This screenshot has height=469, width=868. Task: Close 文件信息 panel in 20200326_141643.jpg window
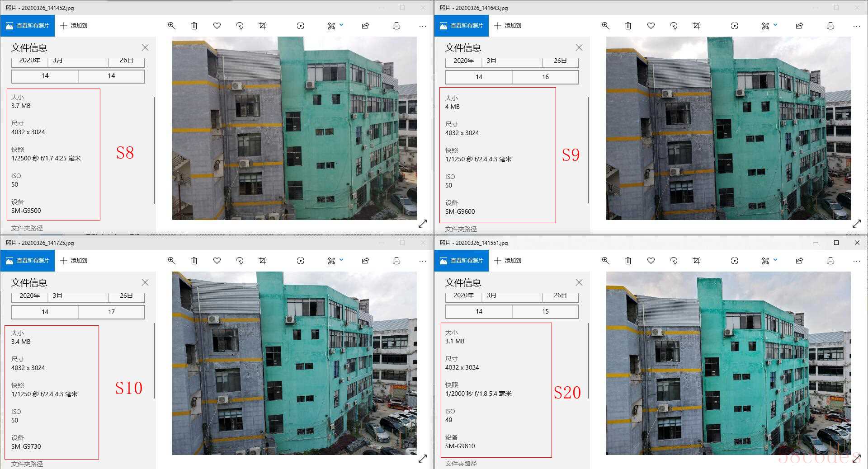(x=579, y=47)
